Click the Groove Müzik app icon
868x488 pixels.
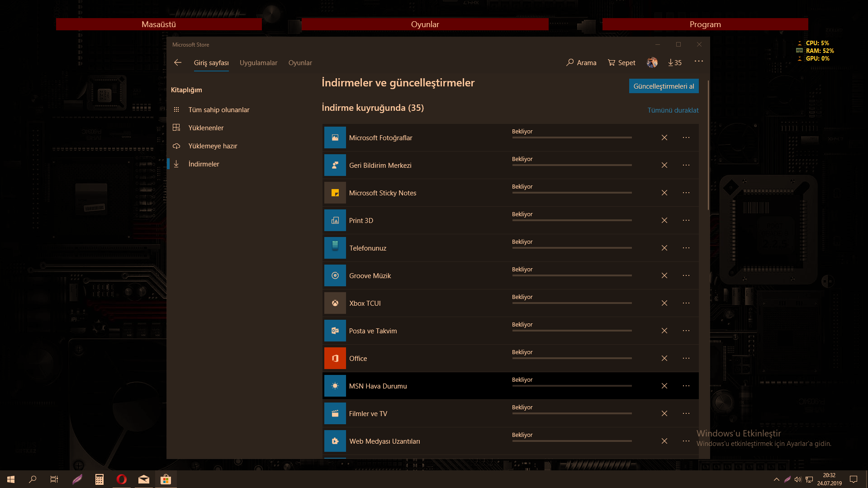[x=335, y=275]
